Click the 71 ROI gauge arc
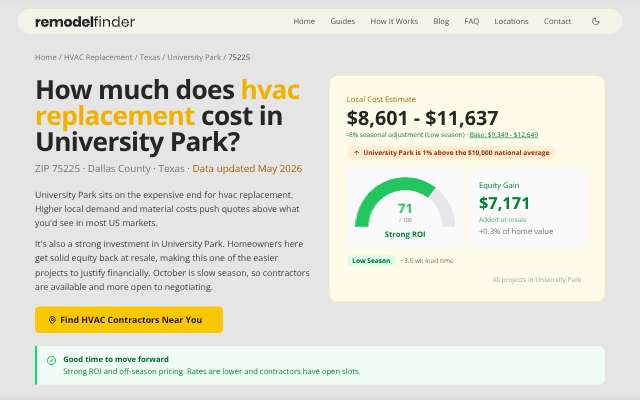The height and width of the screenshot is (400, 640). 404,202
